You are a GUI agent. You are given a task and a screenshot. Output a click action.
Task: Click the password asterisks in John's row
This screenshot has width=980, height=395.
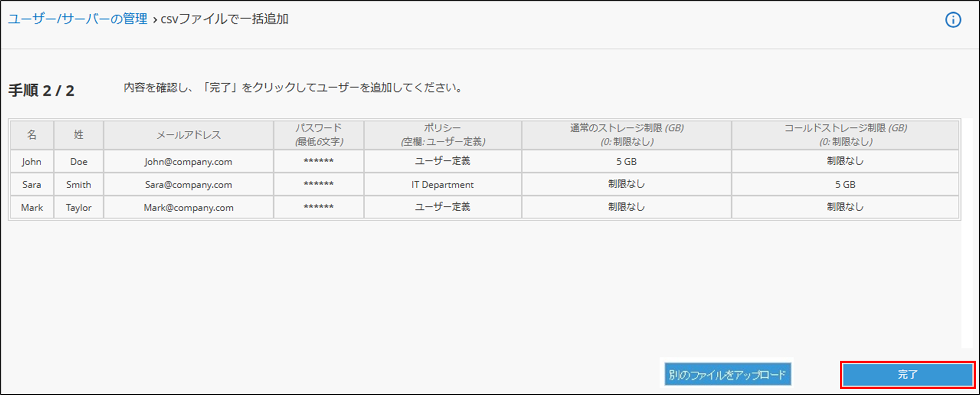[319, 161]
